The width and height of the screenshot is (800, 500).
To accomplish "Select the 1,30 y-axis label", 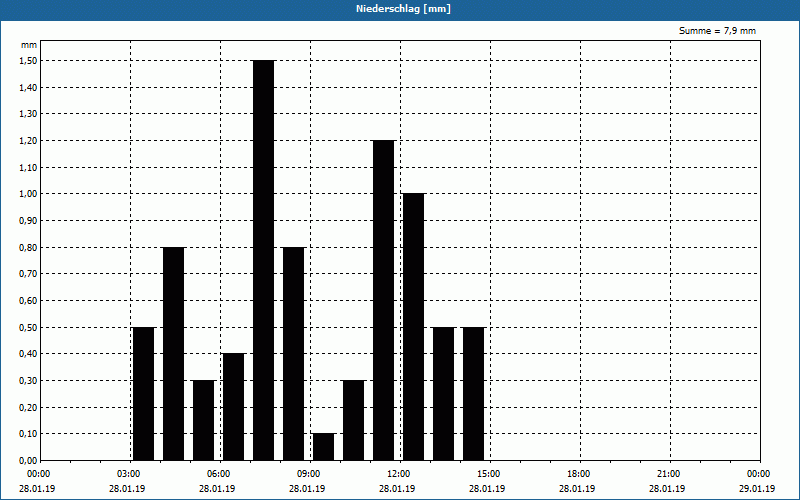I will (x=28, y=114).
